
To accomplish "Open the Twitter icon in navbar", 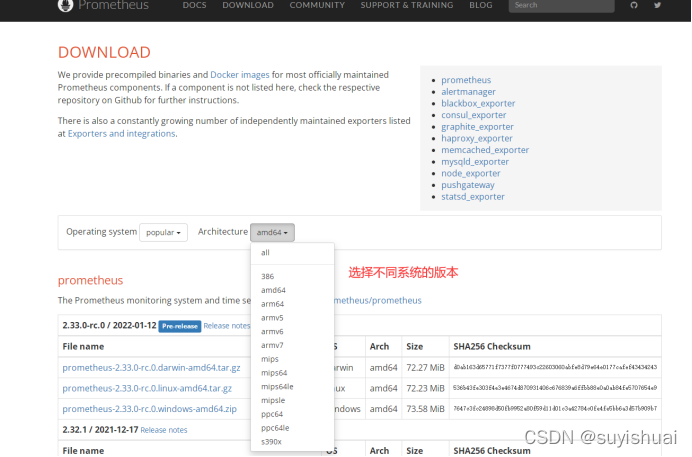I will pyautogui.click(x=658, y=5).
